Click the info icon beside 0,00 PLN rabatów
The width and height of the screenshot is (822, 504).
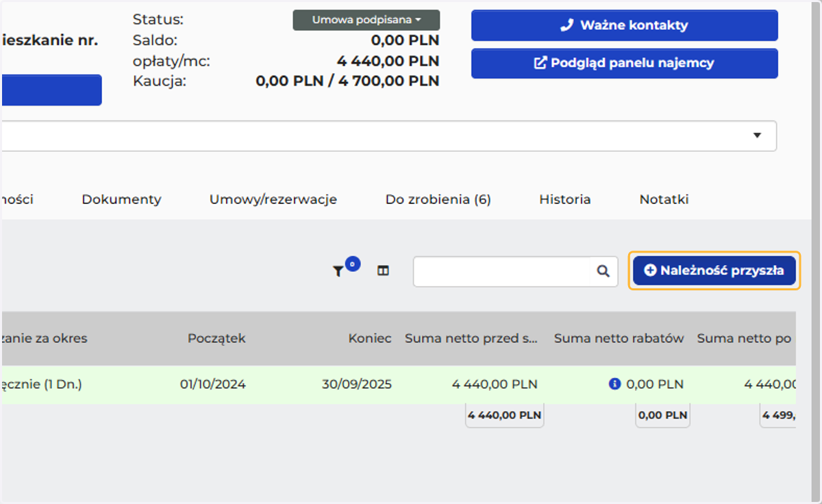614,384
